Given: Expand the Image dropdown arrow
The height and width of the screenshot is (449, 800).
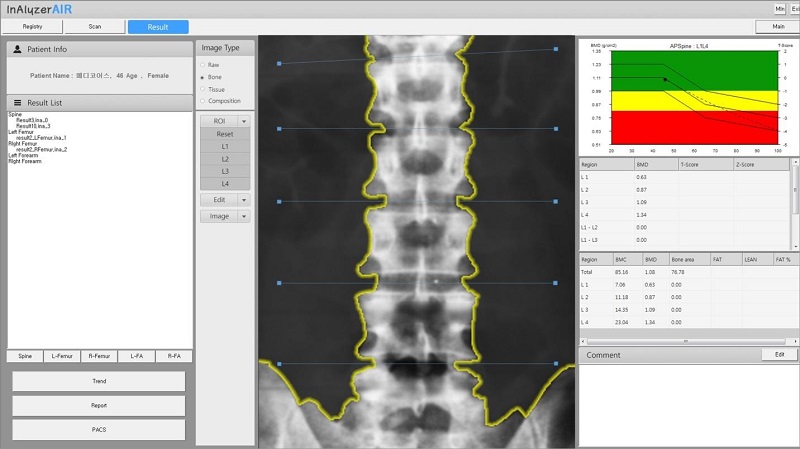Looking at the screenshot, I should pos(243,216).
